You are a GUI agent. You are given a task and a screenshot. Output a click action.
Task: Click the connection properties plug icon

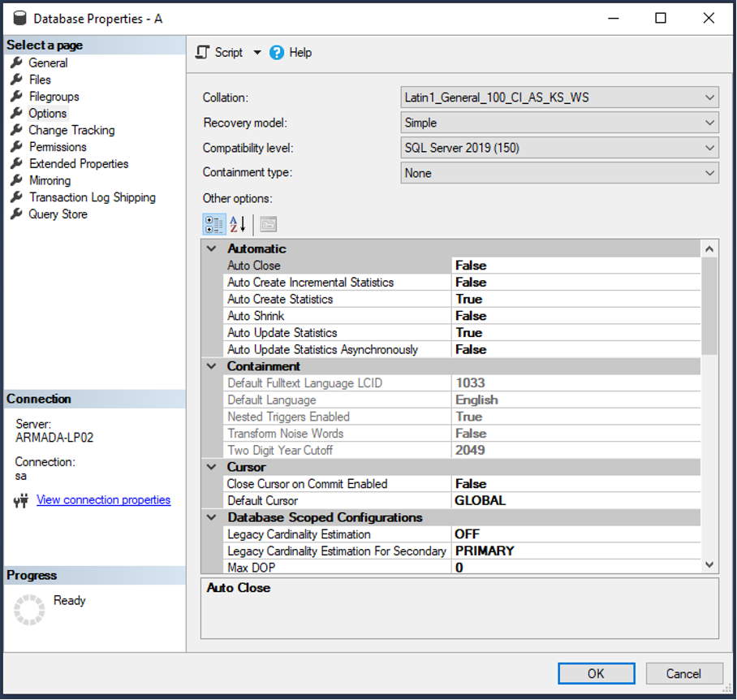pos(21,500)
